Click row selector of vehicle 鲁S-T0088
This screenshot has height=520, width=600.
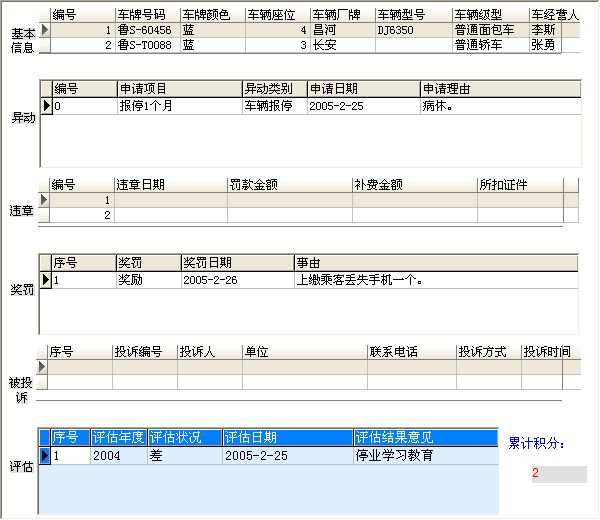pyautogui.click(x=45, y=45)
